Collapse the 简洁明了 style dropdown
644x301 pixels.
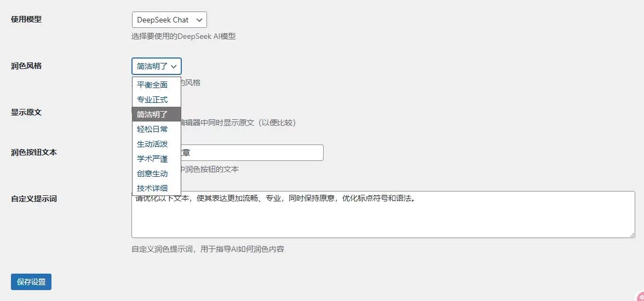(157, 66)
